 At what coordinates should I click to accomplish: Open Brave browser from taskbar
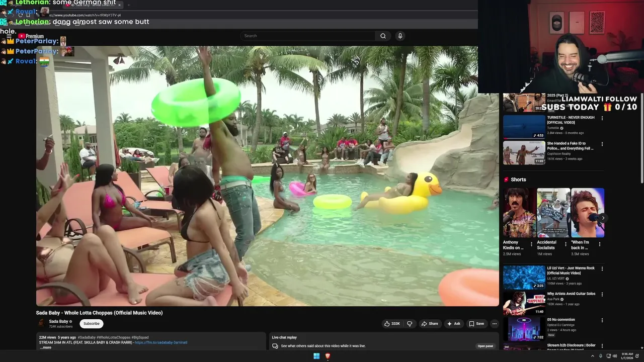pyautogui.click(x=328, y=356)
